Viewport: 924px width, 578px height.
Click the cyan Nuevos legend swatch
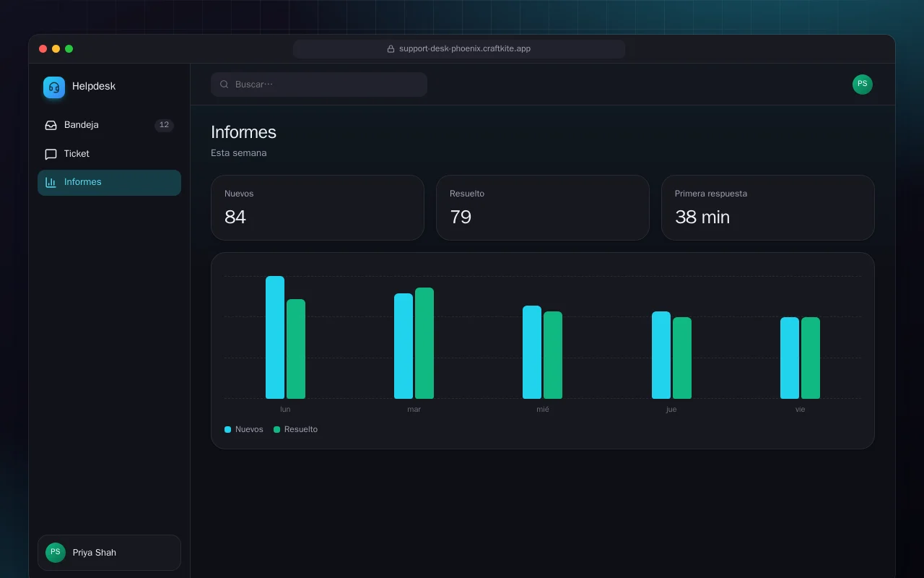pos(228,430)
